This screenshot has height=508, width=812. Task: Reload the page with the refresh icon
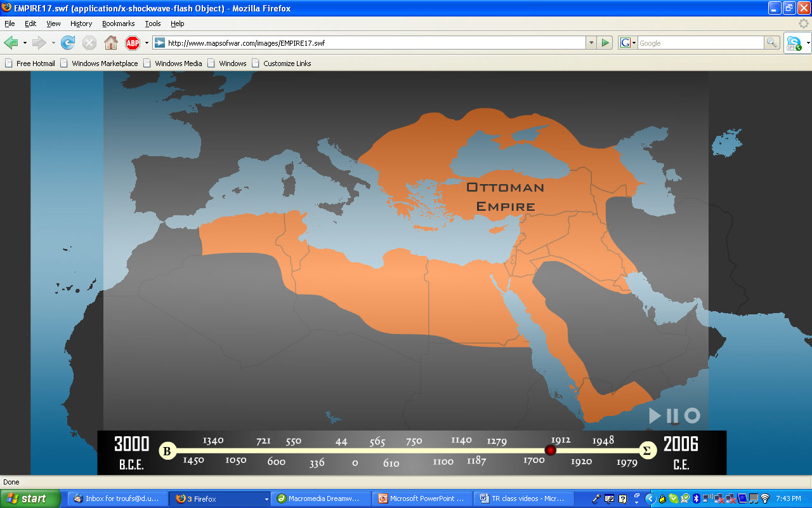[67, 43]
